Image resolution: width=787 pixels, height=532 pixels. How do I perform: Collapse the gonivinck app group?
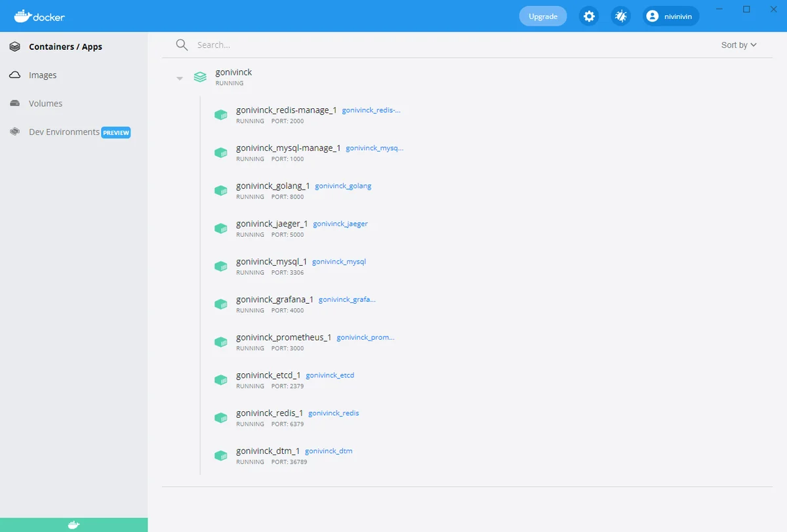179,78
